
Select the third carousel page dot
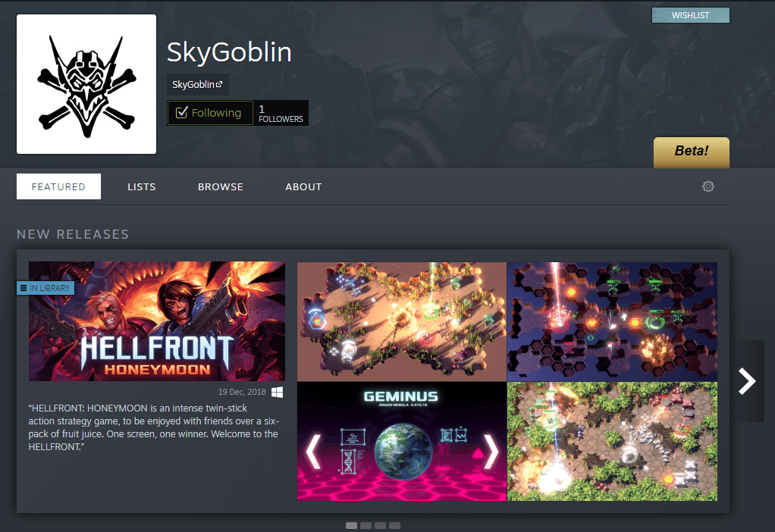coord(380,526)
